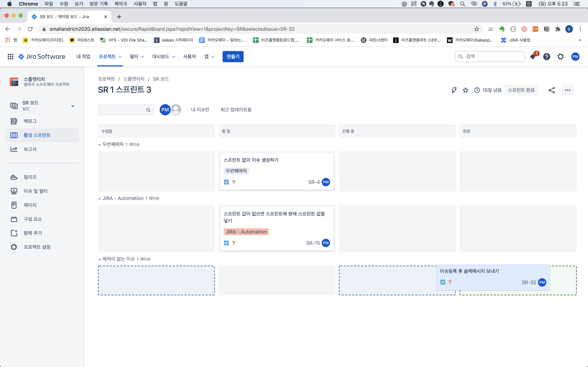Click the share icon beside 스프린트 완료
The height and width of the screenshot is (367, 588).
(x=551, y=90)
